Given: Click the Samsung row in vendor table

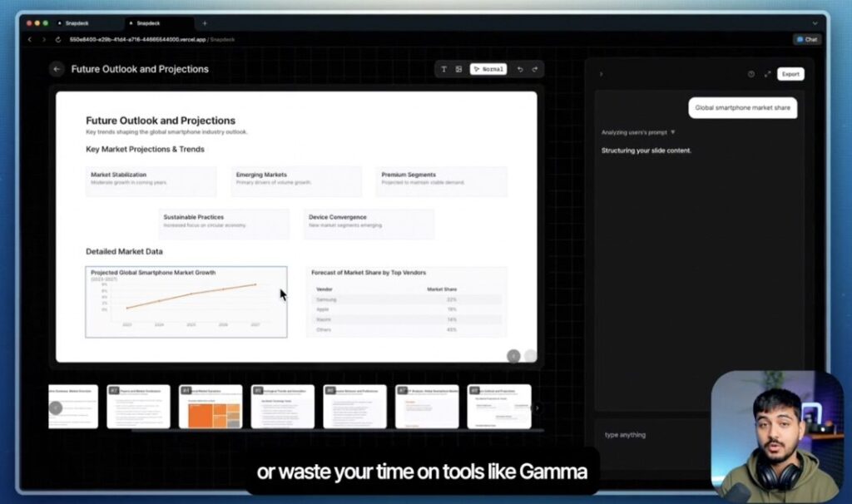Looking at the screenshot, I should (408, 299).
